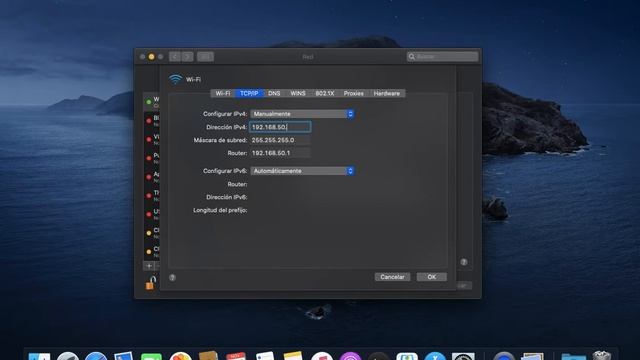Open the Wi-Fi tab
Screen dimensions: 640x360
coord(223,93)
